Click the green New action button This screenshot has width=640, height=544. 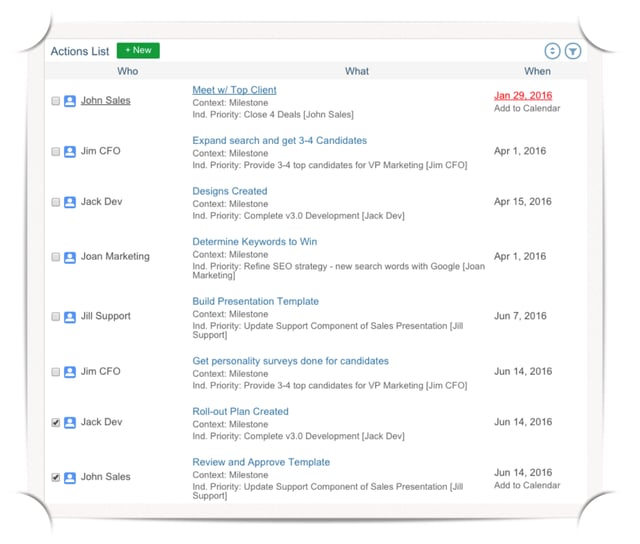tap(138, 50)
